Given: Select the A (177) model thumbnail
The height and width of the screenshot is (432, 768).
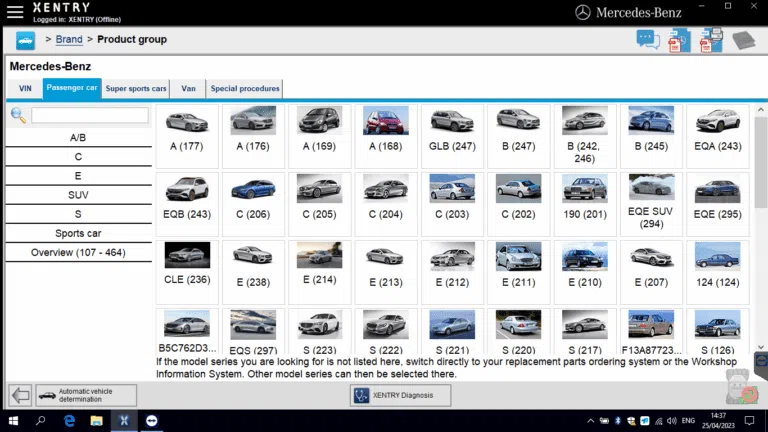Looking at the screenshot, I should click(x=187, y=136).
